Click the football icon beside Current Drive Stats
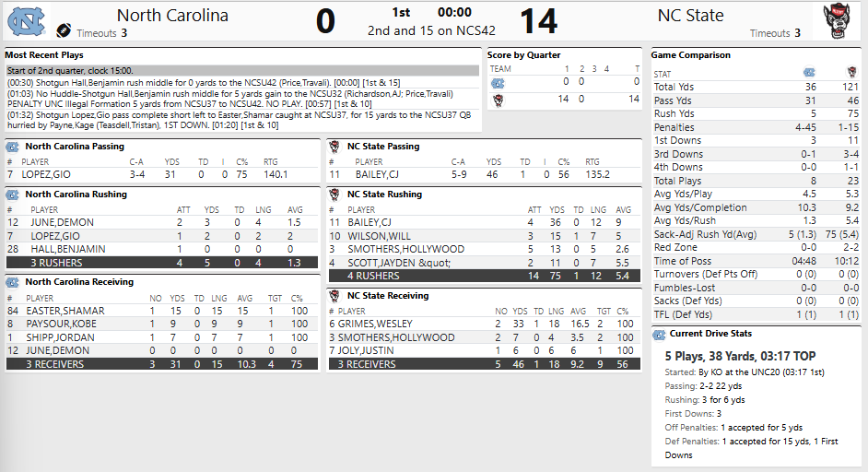 point(660,333)
